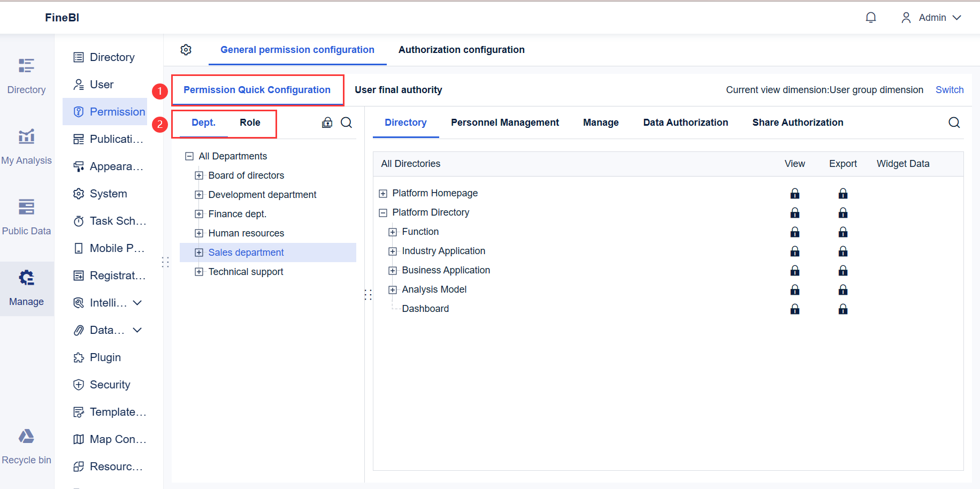Click the lock icon beside department search
980x489 pixels.
[327, 123]
